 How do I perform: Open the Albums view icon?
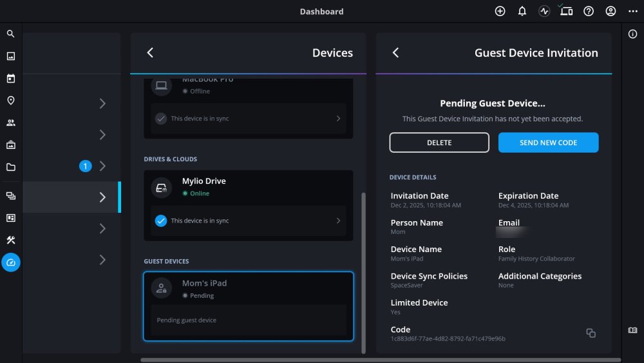(11, 144)
